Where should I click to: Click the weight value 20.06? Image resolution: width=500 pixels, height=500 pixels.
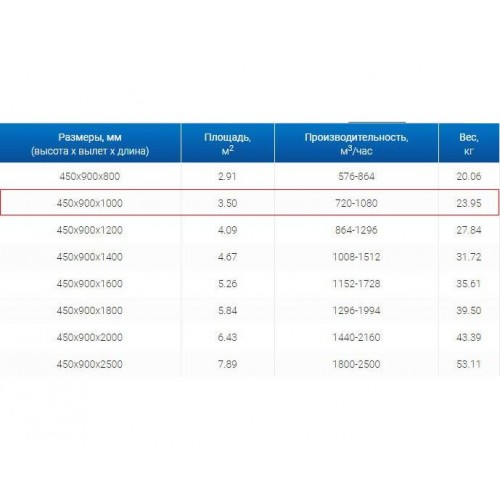[469, 176]
